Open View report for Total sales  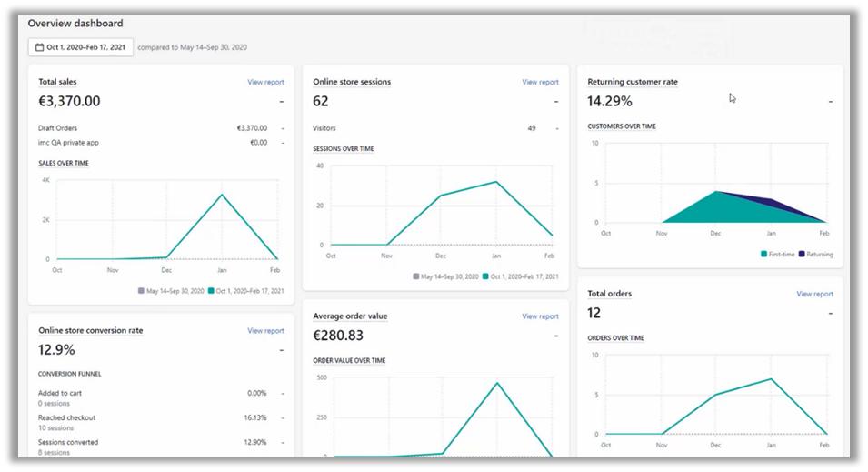(x=265, y=82)
